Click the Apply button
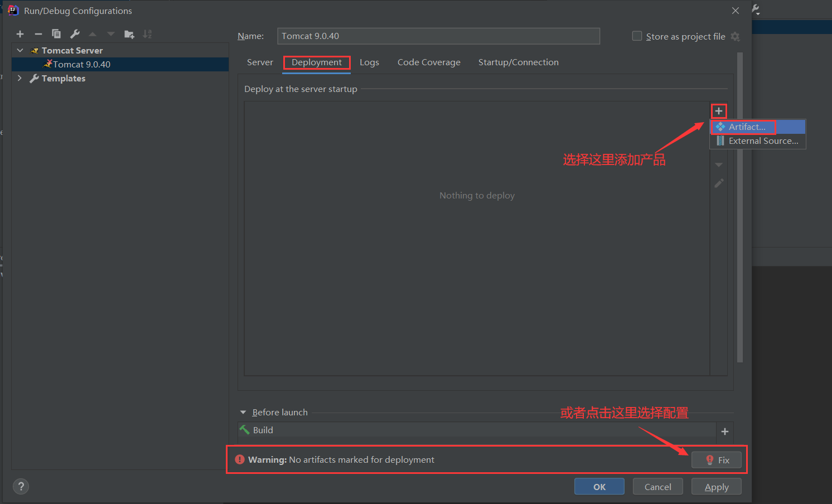 717,487
